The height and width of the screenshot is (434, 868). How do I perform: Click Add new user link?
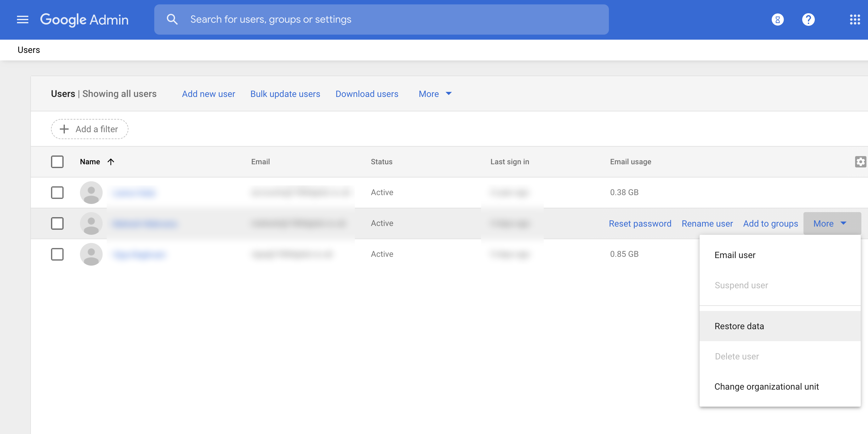[208, 94]
